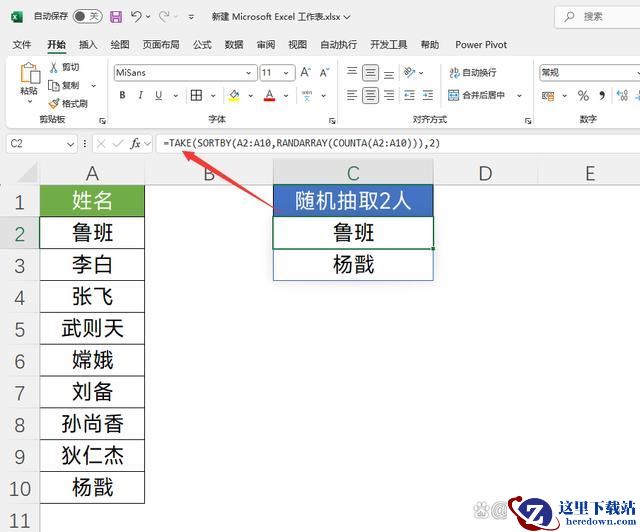Click the search (搜索) box
The image size is (640, 532).
(x=598, y=17)
